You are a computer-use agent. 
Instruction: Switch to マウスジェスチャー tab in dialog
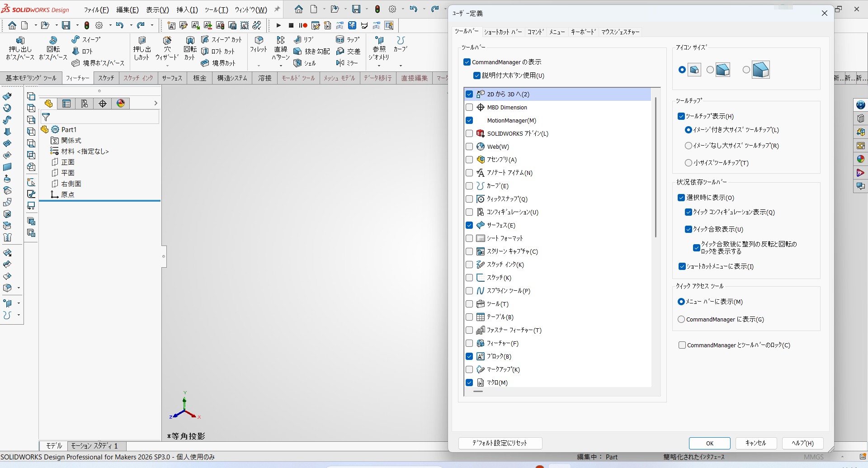click(620, 32)
